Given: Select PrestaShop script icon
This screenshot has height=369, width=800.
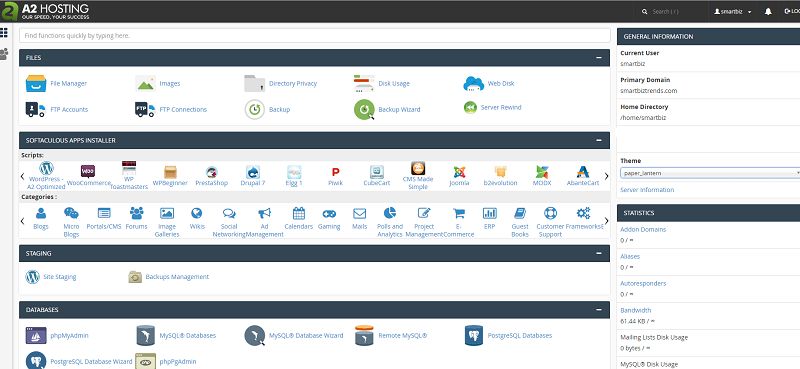Looking at the screenshot, I should tap(212, 172).
